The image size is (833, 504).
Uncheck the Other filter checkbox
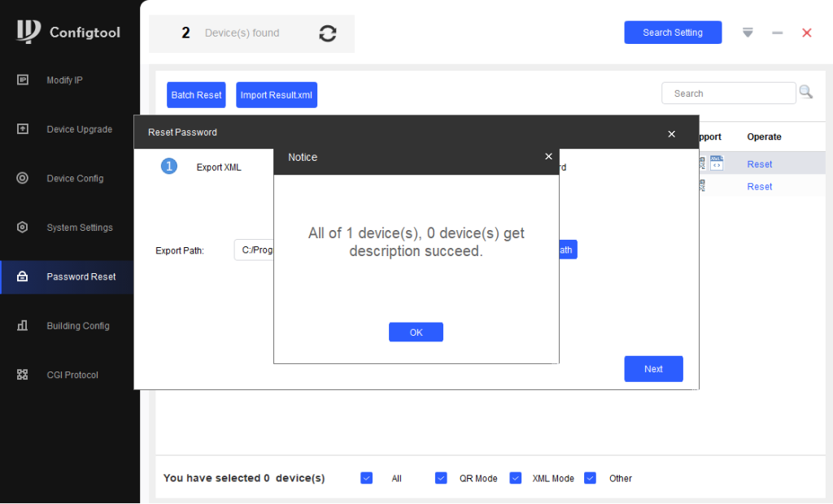tap(591, 478)
